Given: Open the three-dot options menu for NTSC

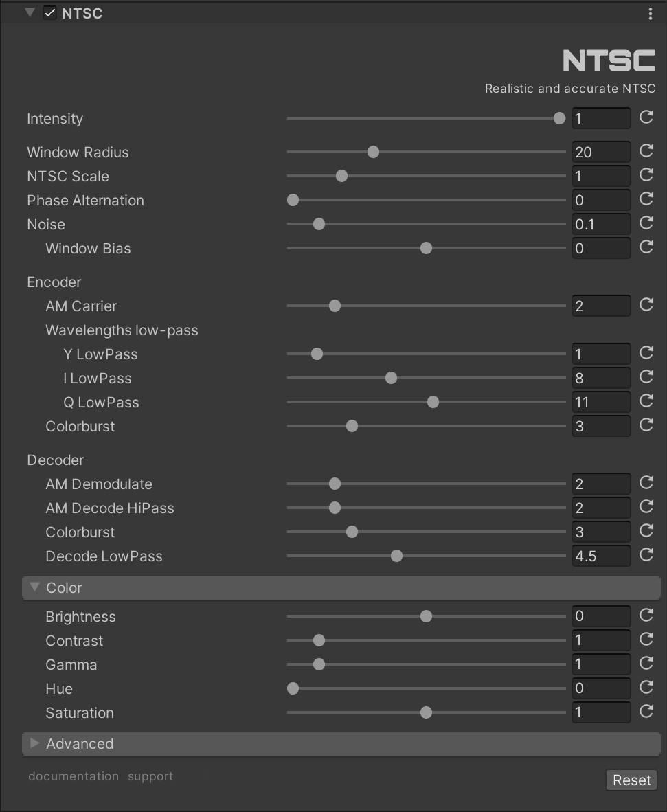Looking at the screenshot, I should pyautogui.click(x=651, y=14).
